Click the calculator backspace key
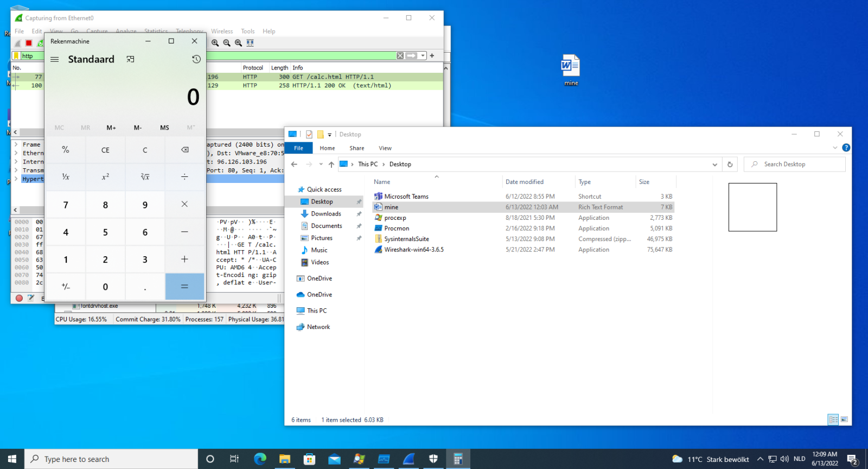 (184, 150)
